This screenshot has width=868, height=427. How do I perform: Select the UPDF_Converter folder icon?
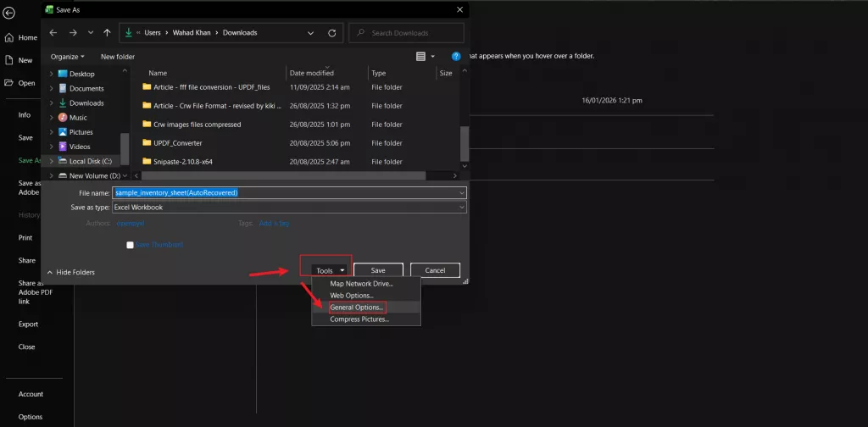click(147, 142)
